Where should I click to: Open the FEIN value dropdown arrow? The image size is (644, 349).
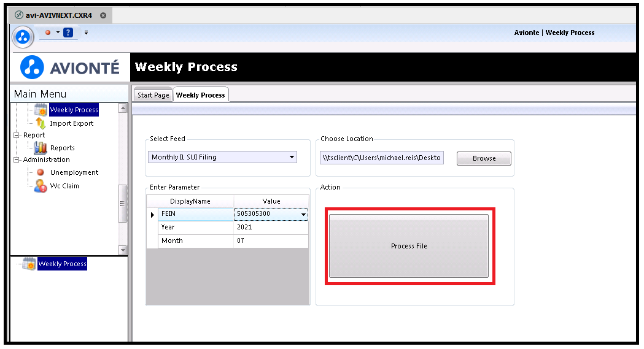303,214
